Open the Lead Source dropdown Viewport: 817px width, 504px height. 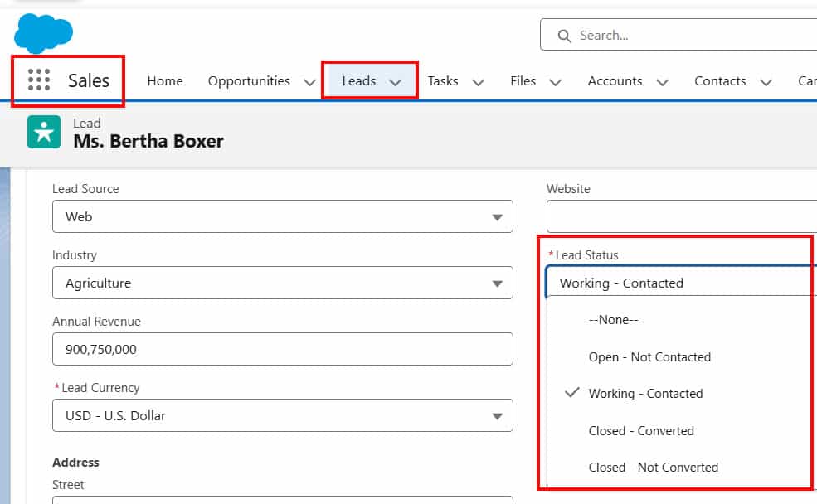click(x=498, y=216)
